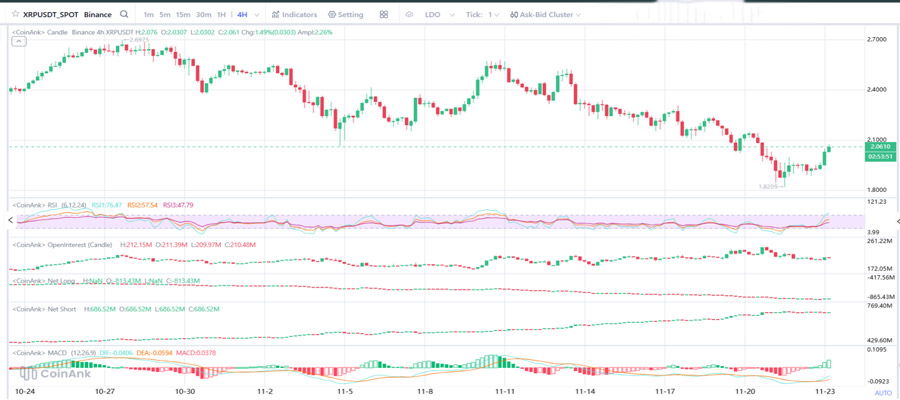Select the 1m timeframe

point(148,15)
